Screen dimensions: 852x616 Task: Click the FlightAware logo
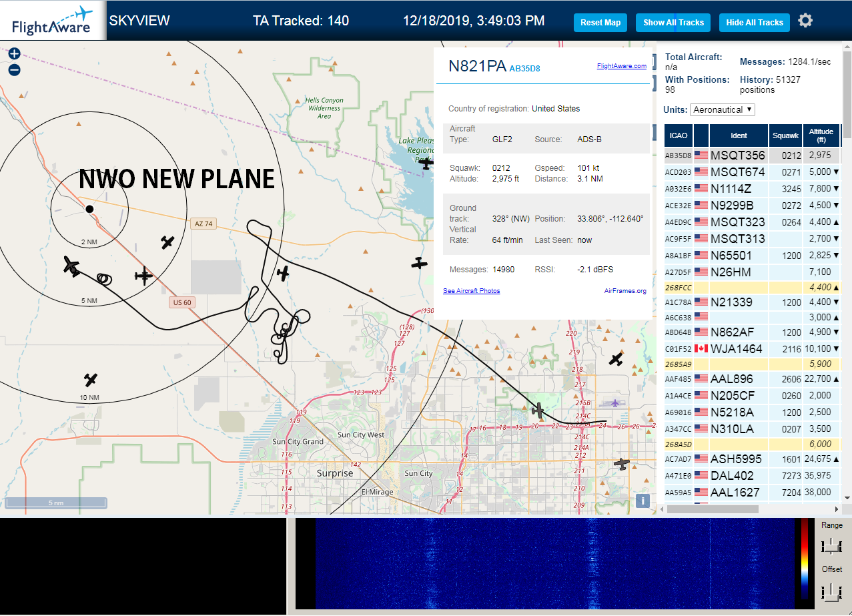[x=53, y=21]
